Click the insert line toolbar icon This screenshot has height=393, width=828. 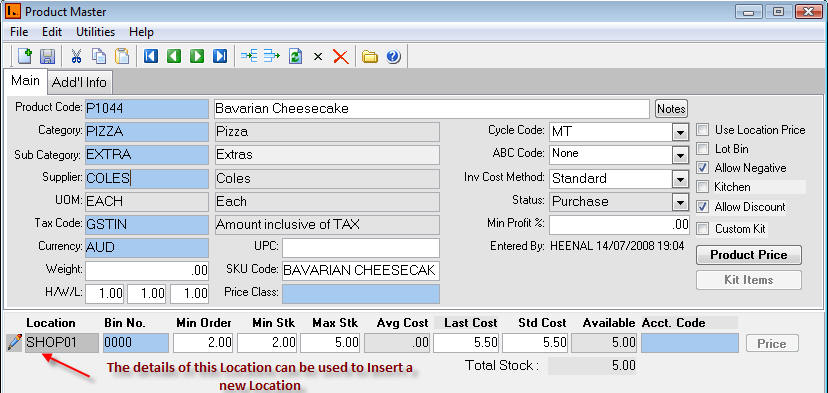(249, 56)
